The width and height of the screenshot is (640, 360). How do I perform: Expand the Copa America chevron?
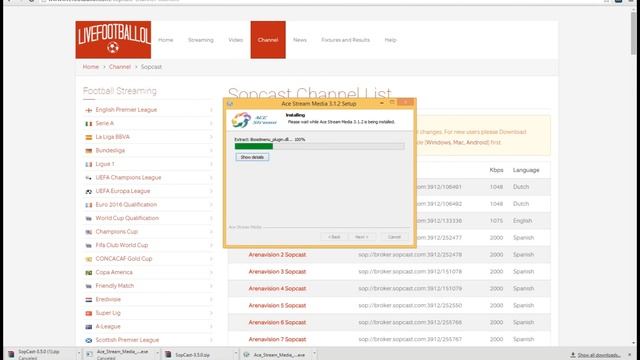[211, 272]
